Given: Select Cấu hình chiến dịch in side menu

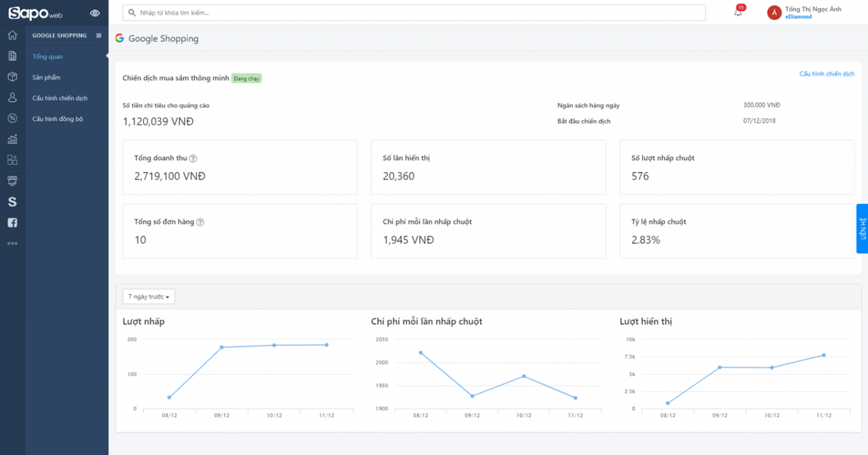Looking at the screenshot, I should (x=60, y=98).
